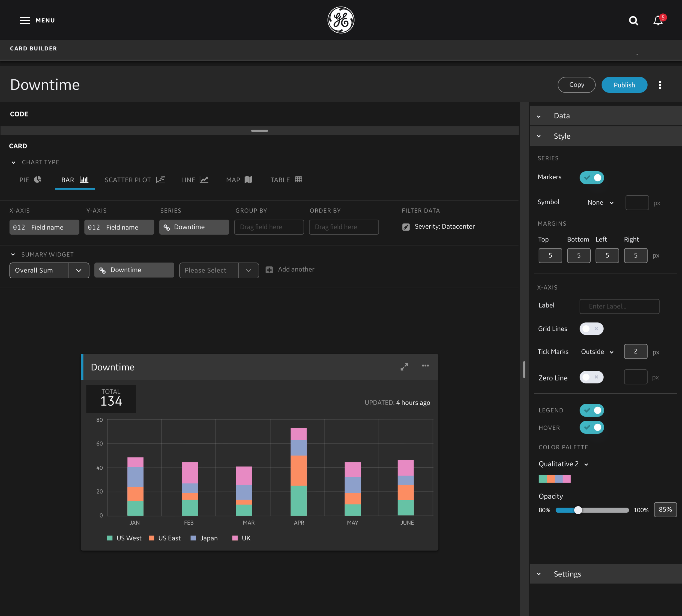Turn off the Hover toggle

(x=591, y=427)
